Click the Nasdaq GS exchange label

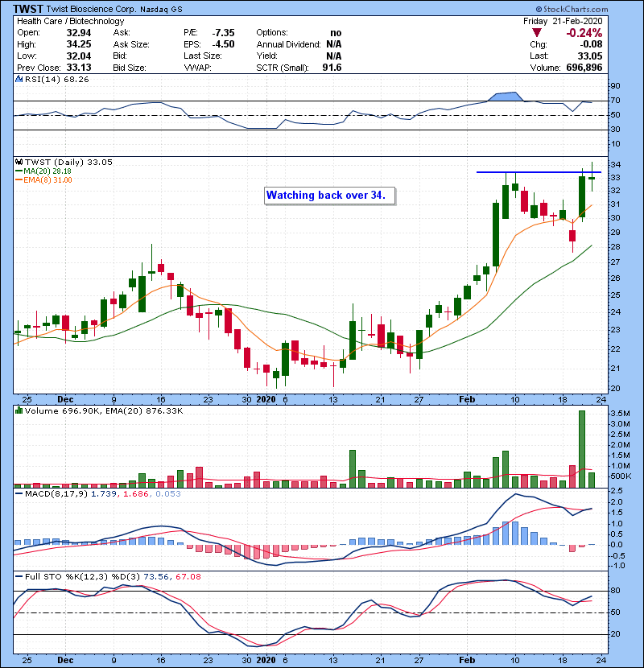point(161,10)
